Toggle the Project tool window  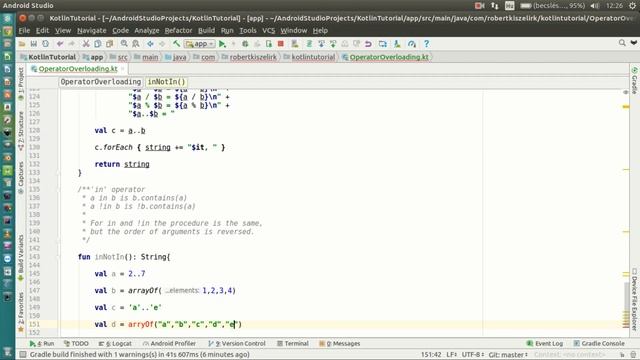21,84
